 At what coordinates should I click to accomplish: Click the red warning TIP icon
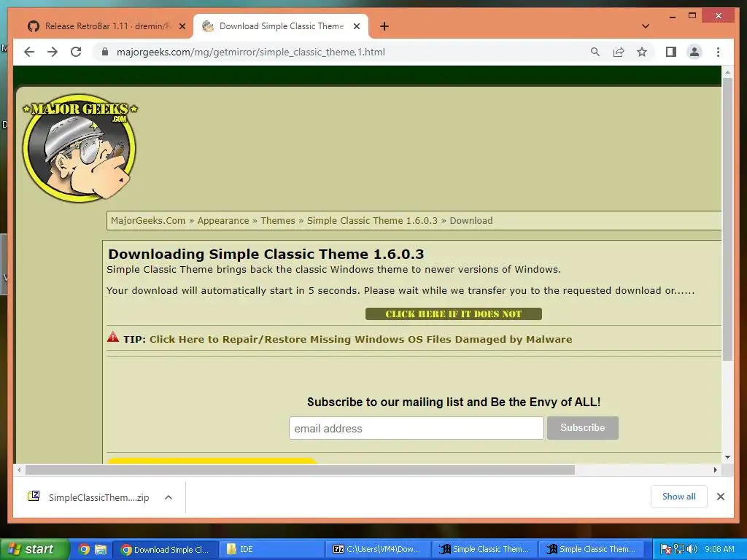(x=113, y=338)
